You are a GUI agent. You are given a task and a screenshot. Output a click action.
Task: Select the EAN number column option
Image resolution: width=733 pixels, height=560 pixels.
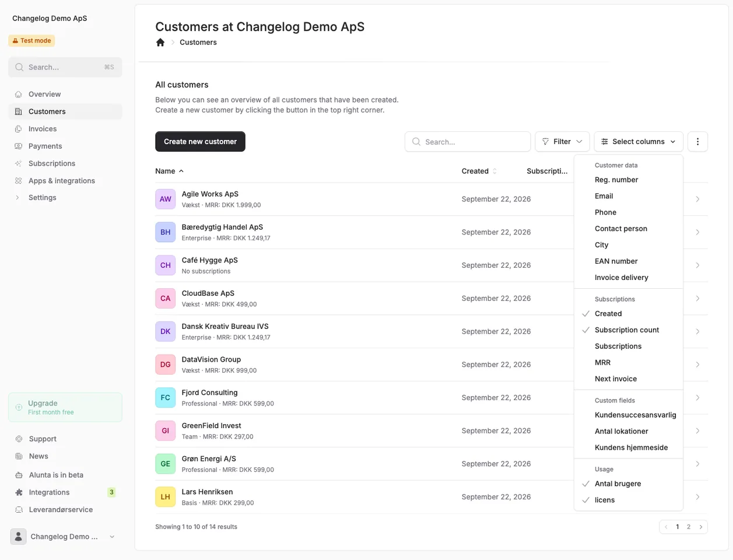click(628, 261)
